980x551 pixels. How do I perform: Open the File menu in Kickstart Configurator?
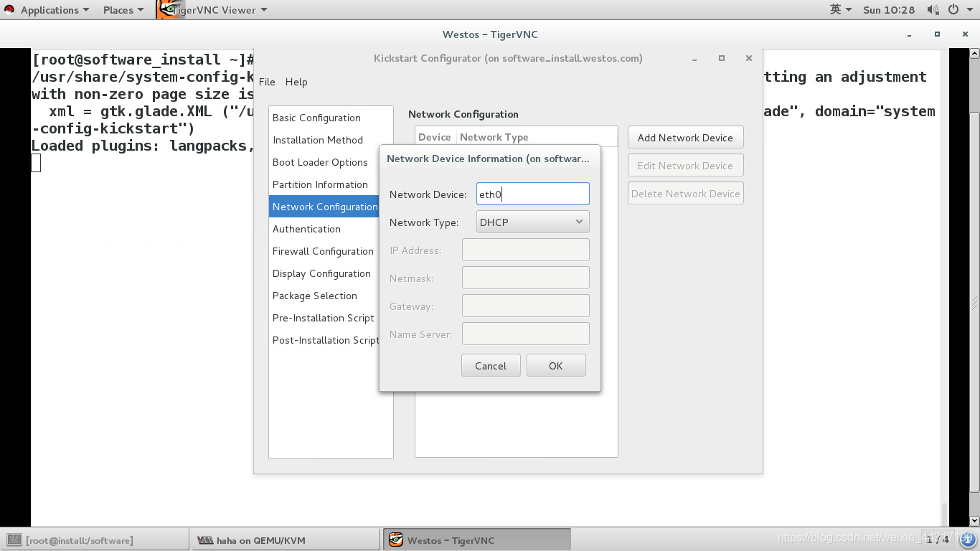[267, 82]
